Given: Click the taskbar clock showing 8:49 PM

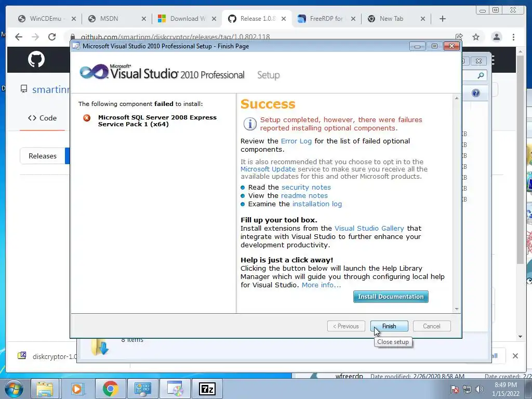Looking at the screenshot, I should [506, 389].
